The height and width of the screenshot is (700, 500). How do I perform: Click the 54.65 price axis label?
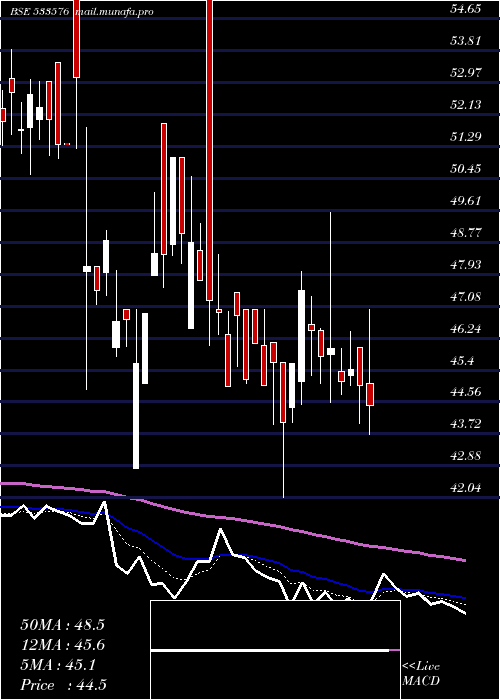click(x=466, y=8)
